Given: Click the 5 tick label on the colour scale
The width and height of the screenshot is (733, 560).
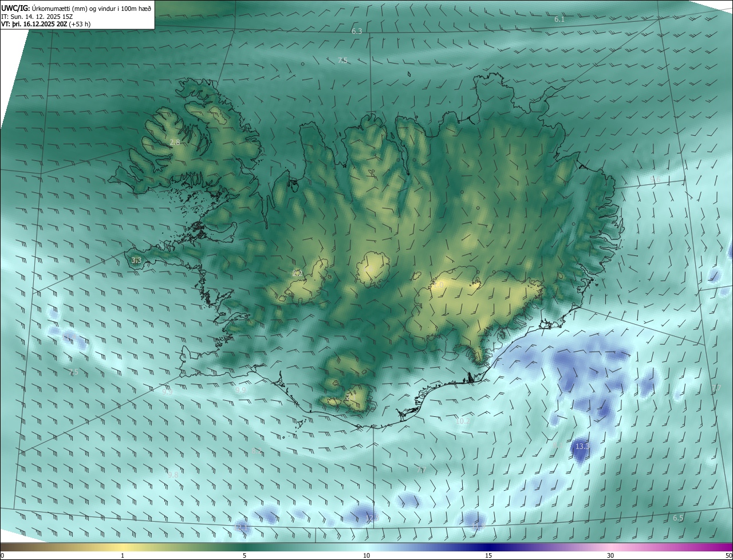Looking at the screenshot, I should [245, 556].
